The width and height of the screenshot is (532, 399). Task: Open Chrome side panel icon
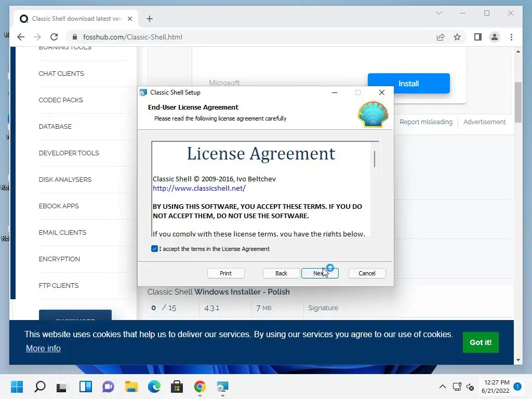click(478, 37)
